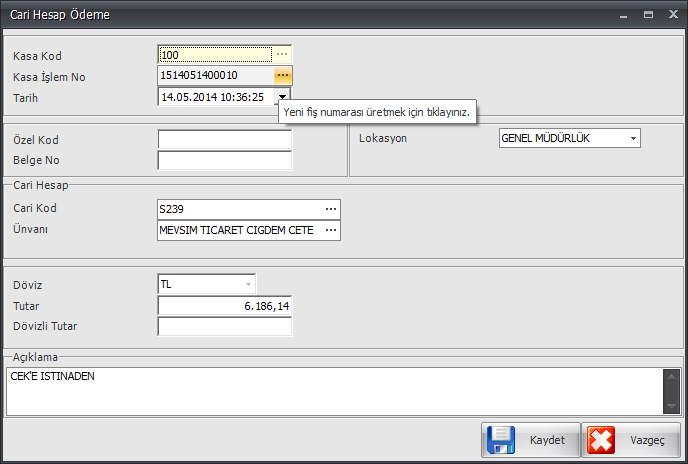Click the Kasa Kod field containing 100
The image size is (688, 464).
click(215, 55)
